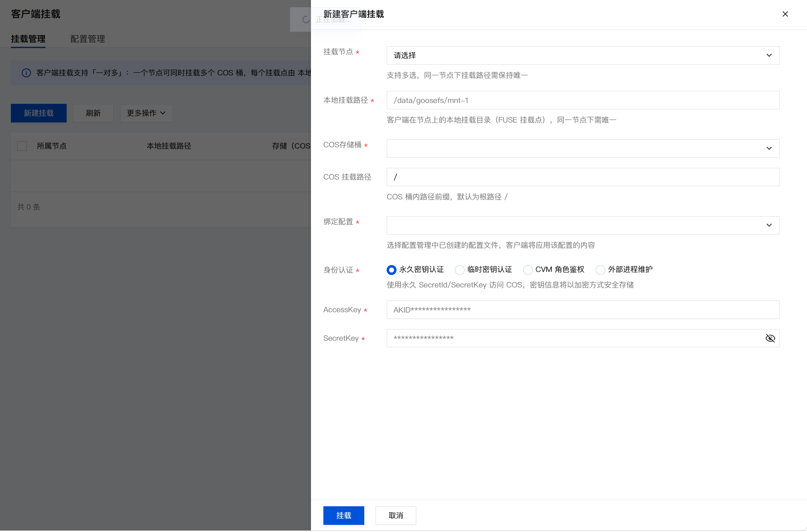
Task: Click the 客户端挂载 page title
Action: (x=35, y=14)
